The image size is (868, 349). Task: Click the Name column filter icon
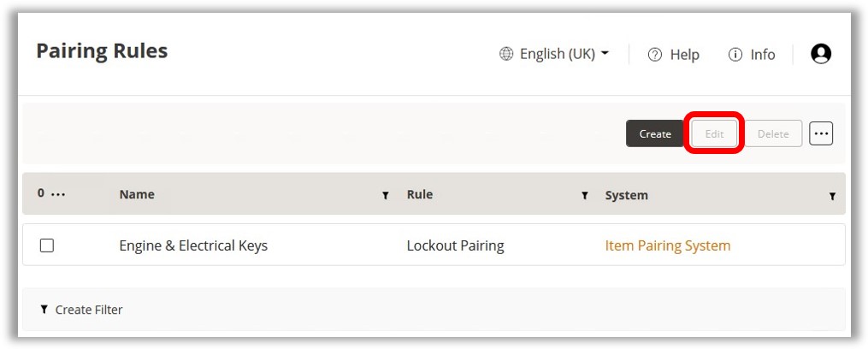coord(386,196)
